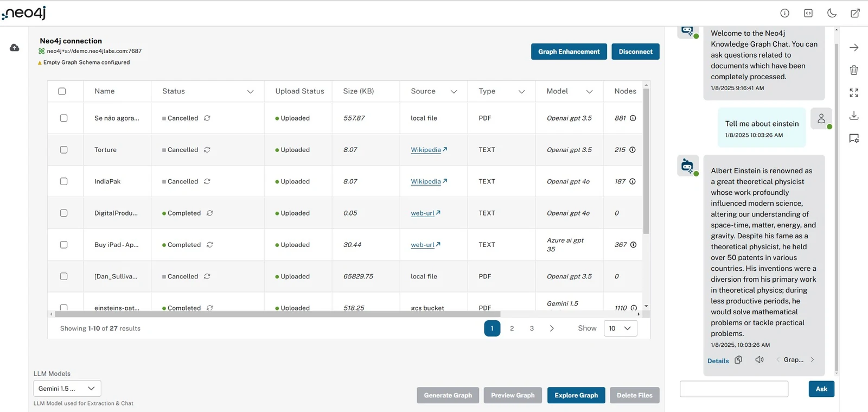Play the answer aloud with speaker icon
868x412 pixels.
click(759, 360)
